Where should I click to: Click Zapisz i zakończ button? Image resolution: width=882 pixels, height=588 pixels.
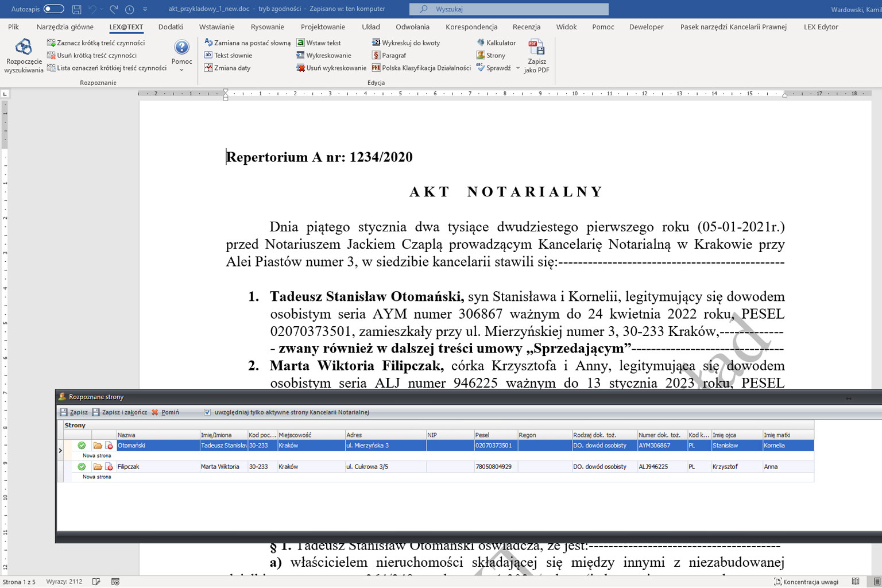(x=119, y=412)
